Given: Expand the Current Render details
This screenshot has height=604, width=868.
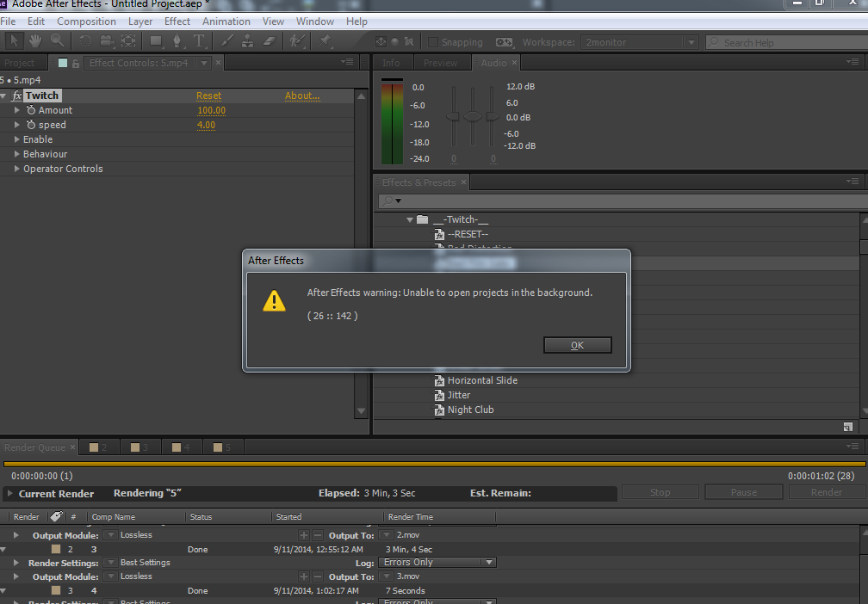Looking at the screenshot, I should pyautogui.click(x=9, y=493).
